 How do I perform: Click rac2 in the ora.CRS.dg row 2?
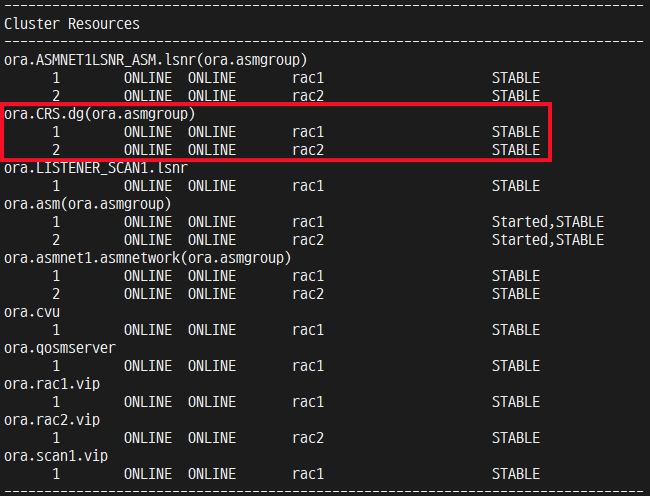point(308,150)
